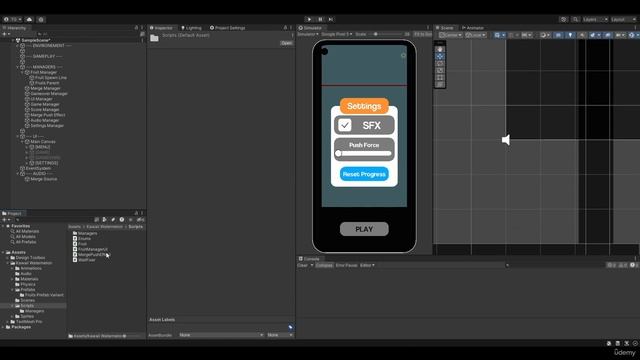This screenshot has width=640, height=360.
Task: Click the Hierarchy search field
Action: pos(88,34)
